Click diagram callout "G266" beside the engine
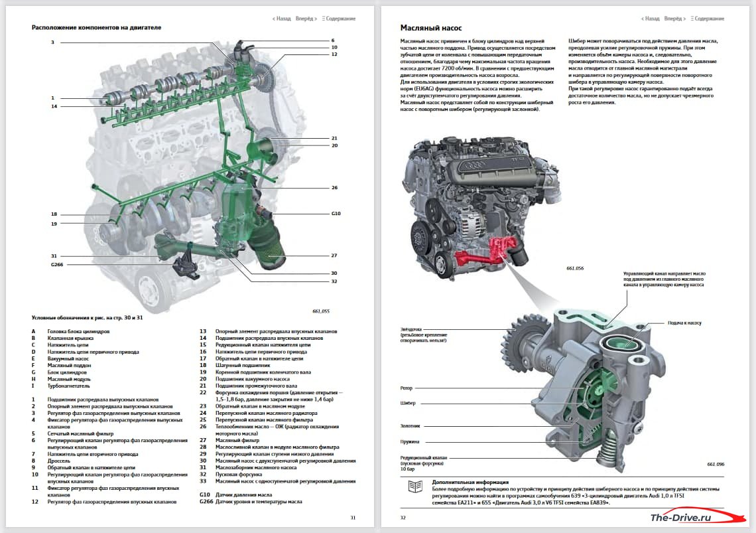Image resolution: width=756 pixels, height=533 pixels. click(57, 265)
